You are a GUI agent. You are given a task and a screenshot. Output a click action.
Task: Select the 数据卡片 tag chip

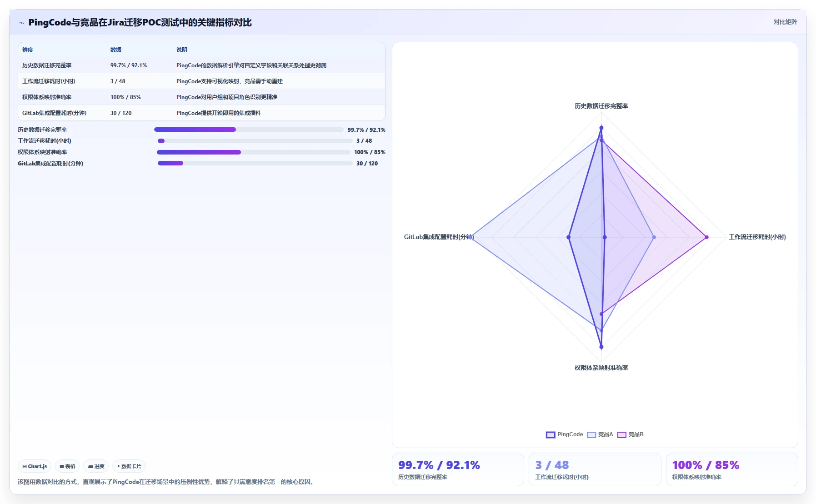pos(129,466)
